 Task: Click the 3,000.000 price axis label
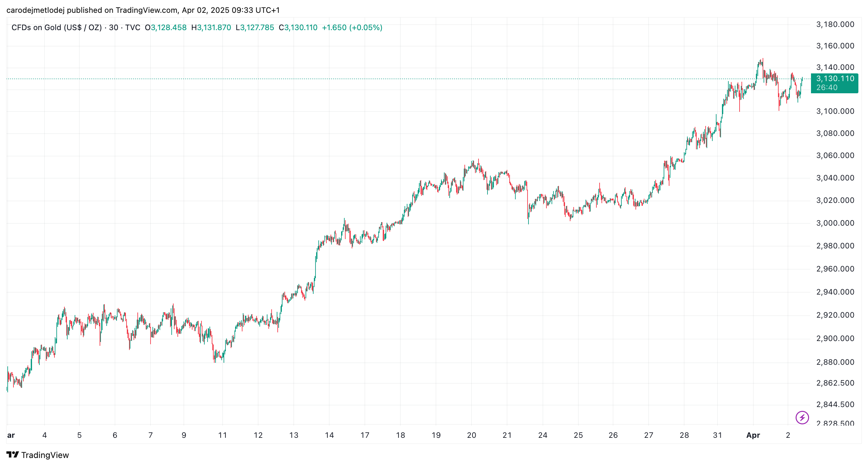tap(835, 223)
